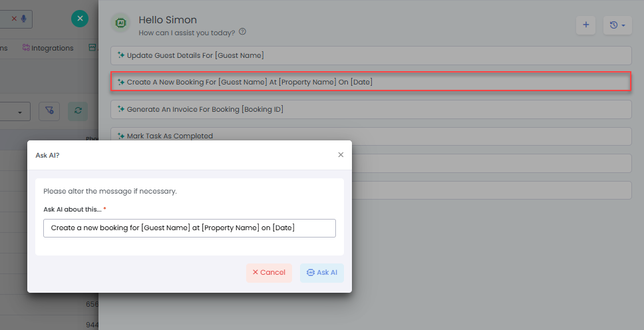The image size is (644, 330).
Task: Click the Hello Simon greeting heading
Action: (168, 20)
